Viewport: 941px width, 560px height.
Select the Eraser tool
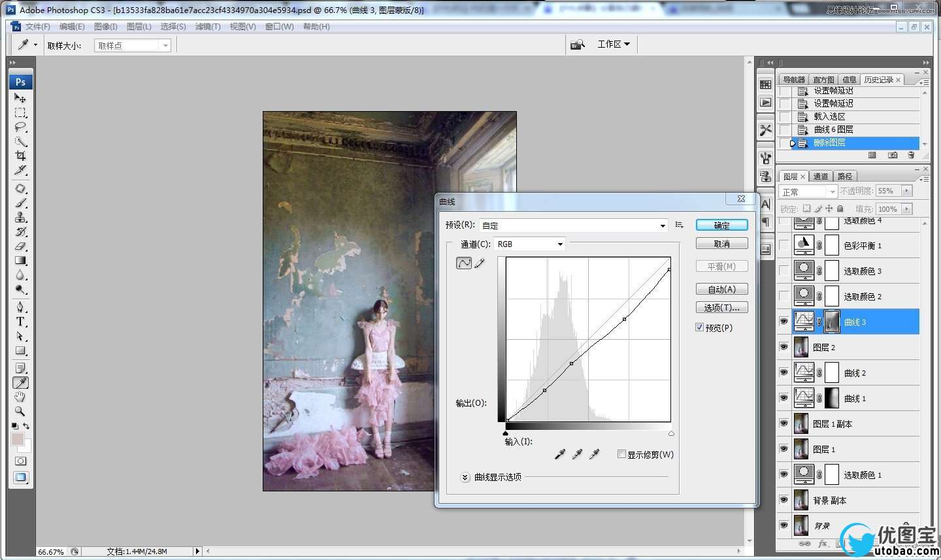coord(20,246)
